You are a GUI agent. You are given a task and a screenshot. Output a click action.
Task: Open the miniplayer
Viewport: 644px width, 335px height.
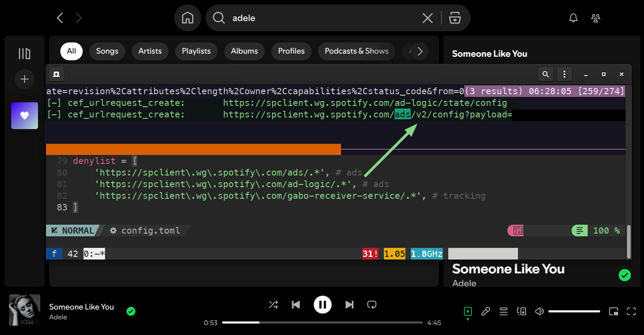[614, 311]
